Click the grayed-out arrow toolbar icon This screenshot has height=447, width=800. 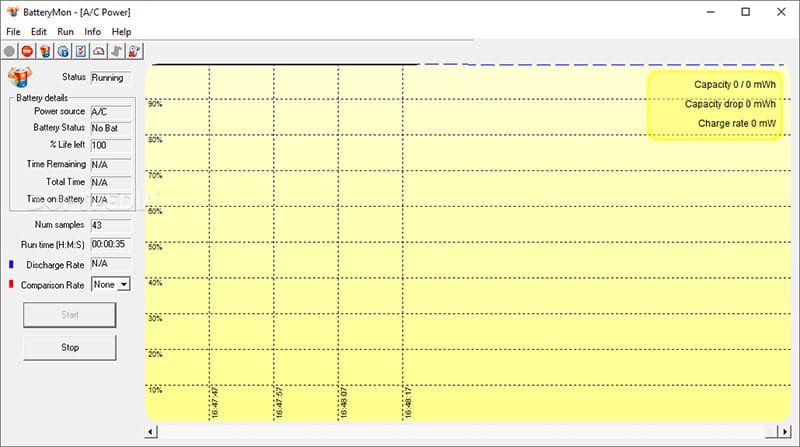tap(116, 51)
